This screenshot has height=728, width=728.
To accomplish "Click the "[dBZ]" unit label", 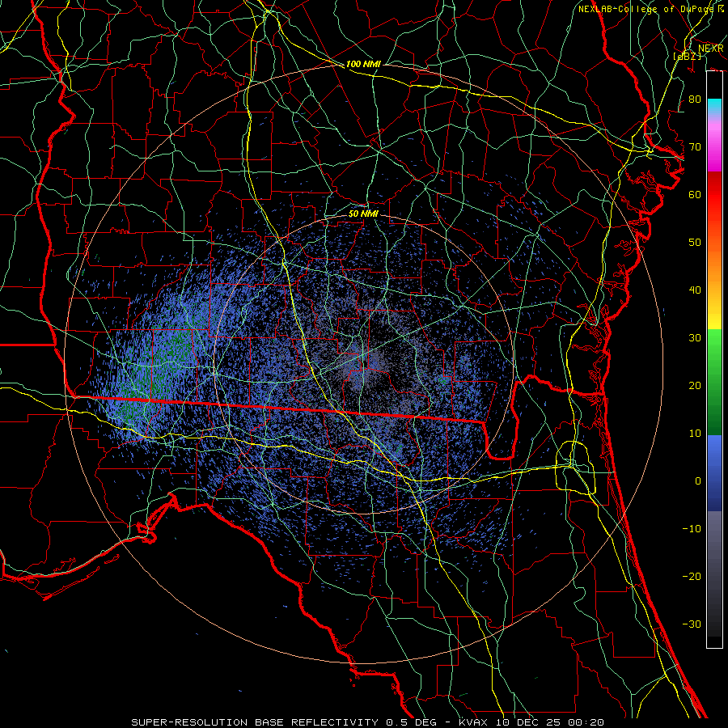I will point(688,56).
